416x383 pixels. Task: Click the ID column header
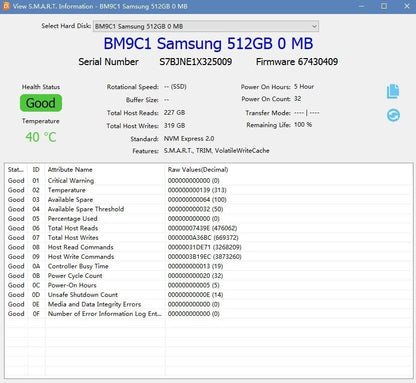(36, 170)
